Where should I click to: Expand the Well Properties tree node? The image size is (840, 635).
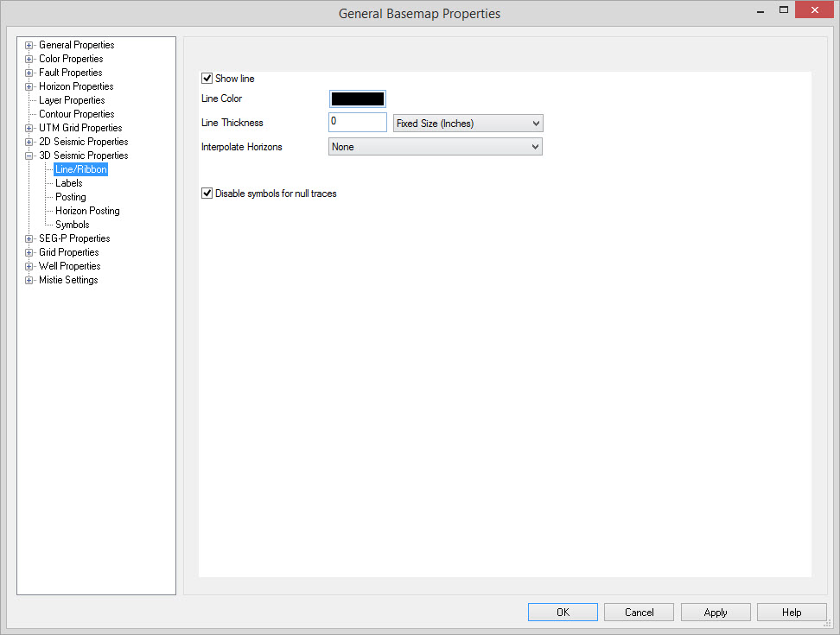pos(29,266)
